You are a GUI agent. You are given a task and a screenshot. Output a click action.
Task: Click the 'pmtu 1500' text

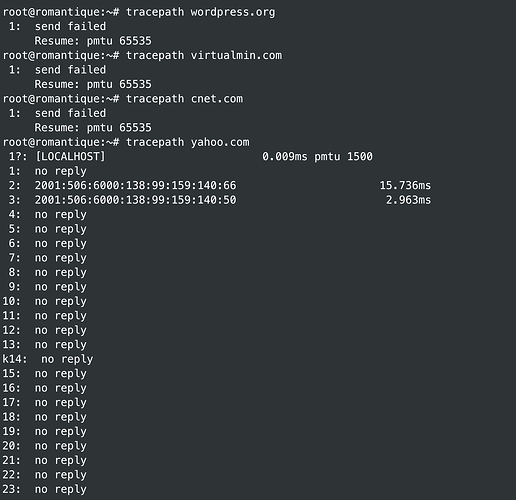(x=343, y=157)
